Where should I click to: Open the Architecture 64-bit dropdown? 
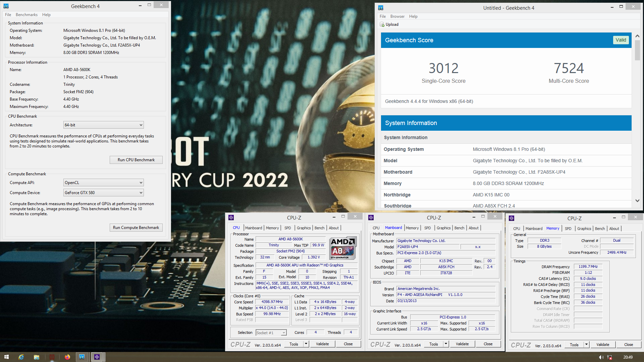[x=104, y=125]
